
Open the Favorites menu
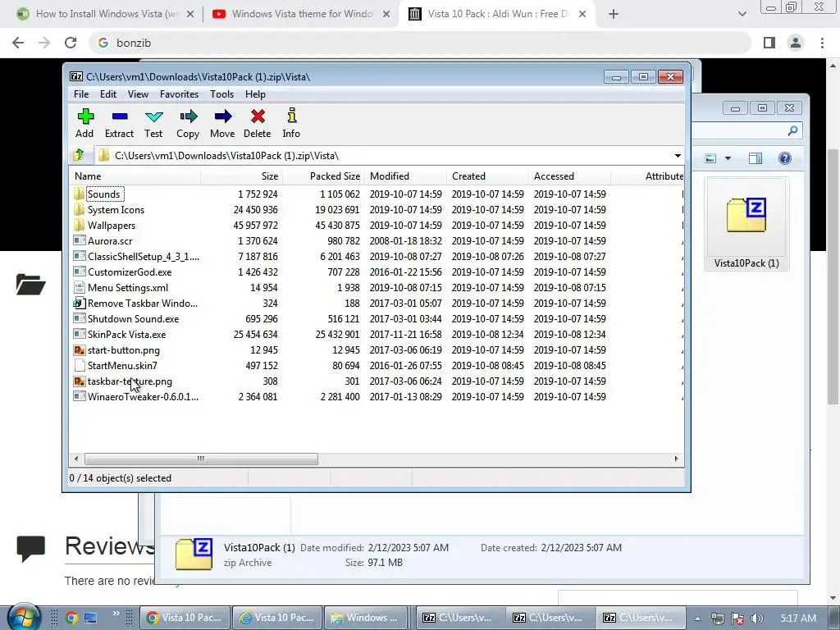pos(180,94)
